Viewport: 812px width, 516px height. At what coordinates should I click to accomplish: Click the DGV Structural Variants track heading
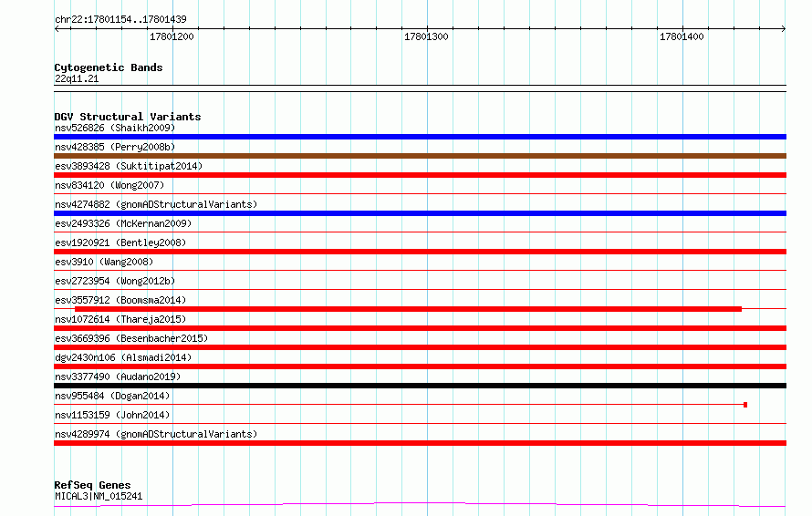pos(128,117)
